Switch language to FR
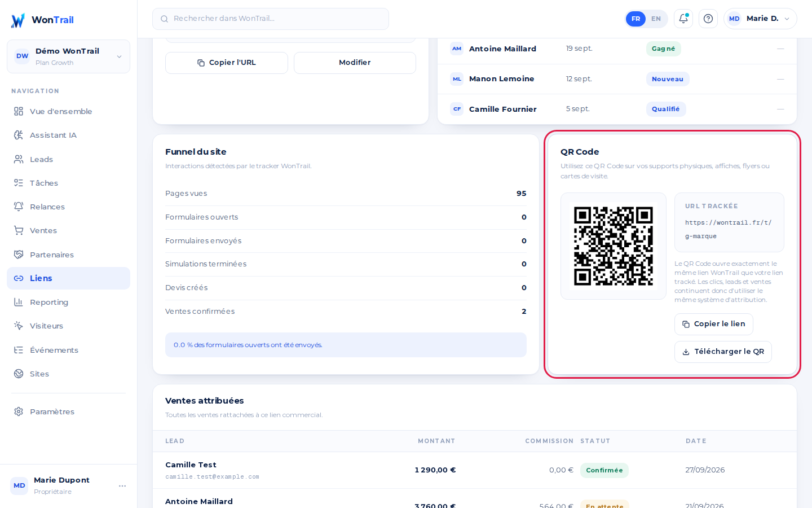The height and width of the screenshot is (508, 812). pyautogui.click(x=636, y=19)
